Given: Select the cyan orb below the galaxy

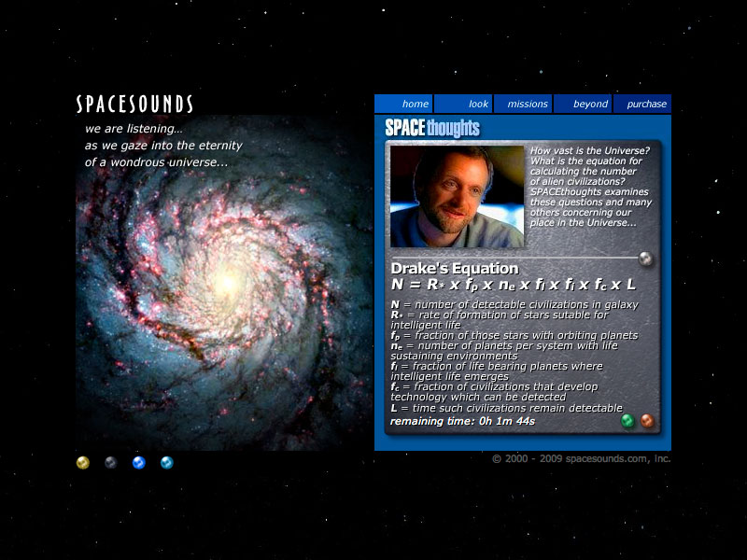Looking at the screenshot, I should (167, 462).
